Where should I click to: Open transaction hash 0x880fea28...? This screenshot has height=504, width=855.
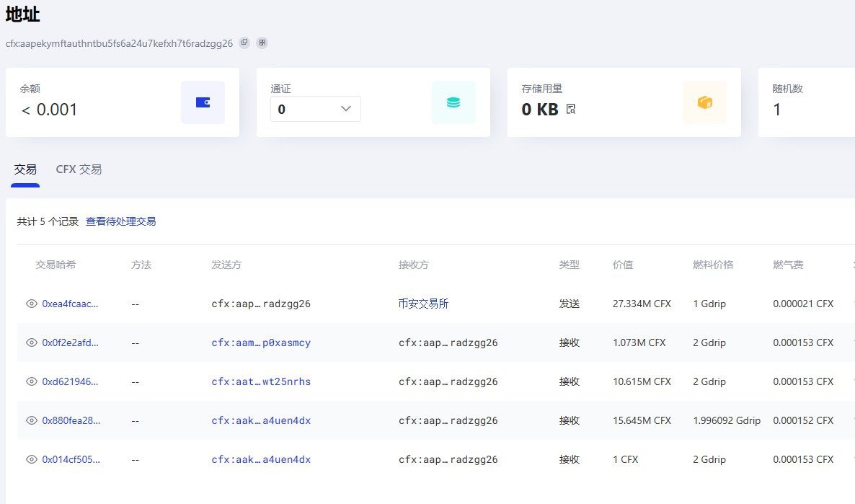coord(71,420)
